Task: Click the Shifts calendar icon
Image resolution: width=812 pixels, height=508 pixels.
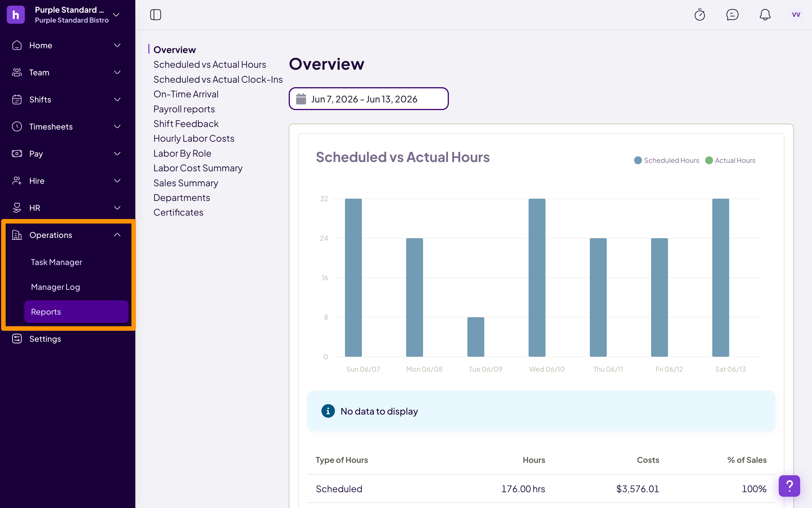Action: pyautogui.click(x=17, y=99)
